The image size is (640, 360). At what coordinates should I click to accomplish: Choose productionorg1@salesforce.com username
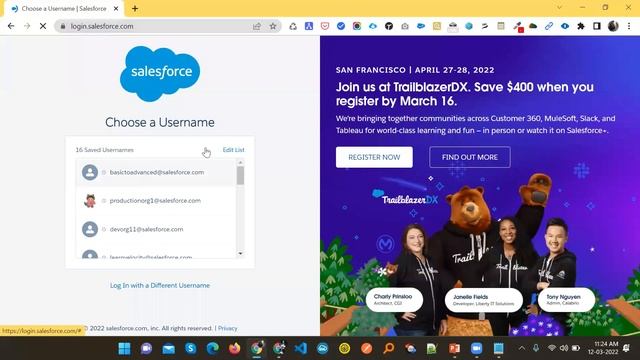click(x=156, y=201)
